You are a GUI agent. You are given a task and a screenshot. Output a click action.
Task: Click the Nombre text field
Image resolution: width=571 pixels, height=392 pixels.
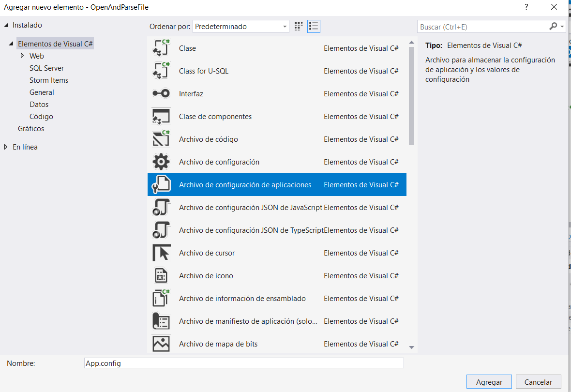pos(243,363)
